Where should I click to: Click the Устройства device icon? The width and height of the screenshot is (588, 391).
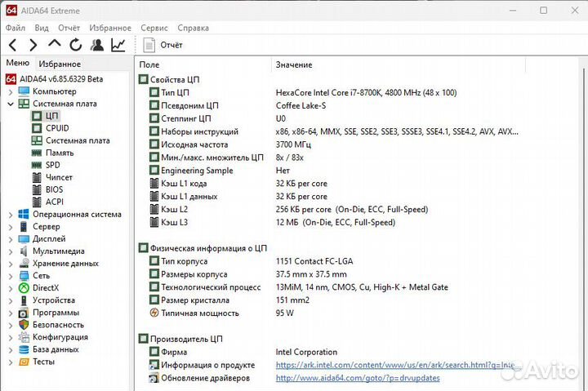point(24,300)
